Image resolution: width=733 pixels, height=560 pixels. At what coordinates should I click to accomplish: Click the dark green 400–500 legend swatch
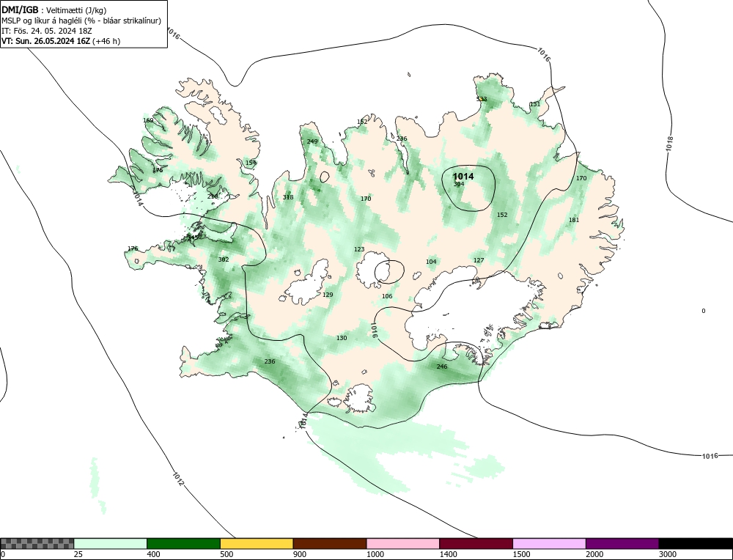coord(183,543)
